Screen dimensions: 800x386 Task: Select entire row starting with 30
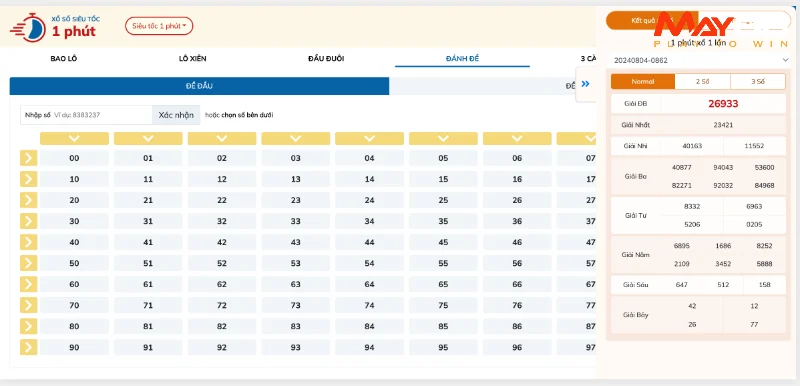pyautogui.click(x=29, y=221)
